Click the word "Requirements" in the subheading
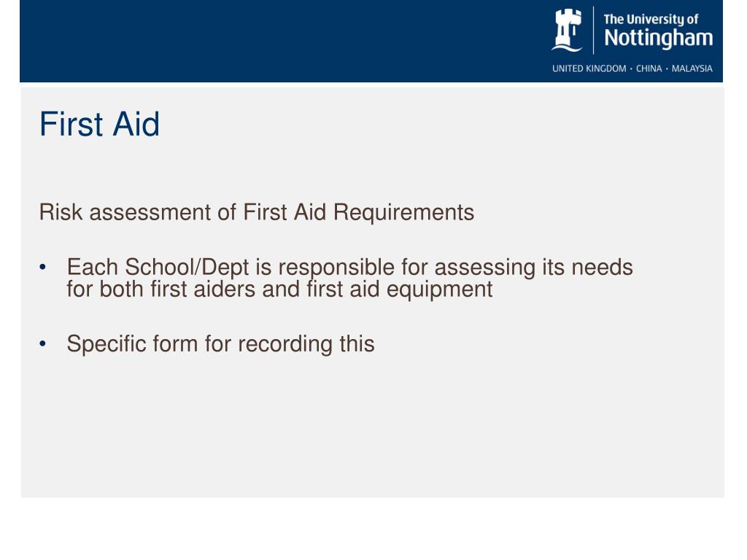Viewport: 747px width, 560px height. tap(403, 212)
